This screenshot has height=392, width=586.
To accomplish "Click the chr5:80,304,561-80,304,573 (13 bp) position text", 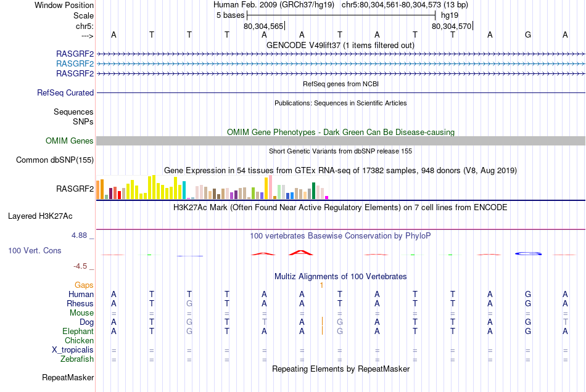I will tap(405, 5).
